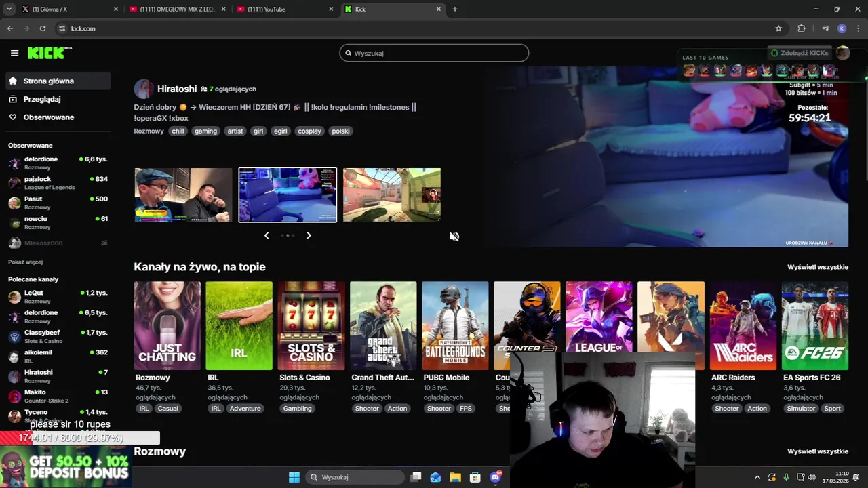Open a new browser tab
The width and height of the screenshot is (868, 488).
[x=455, y=9]
